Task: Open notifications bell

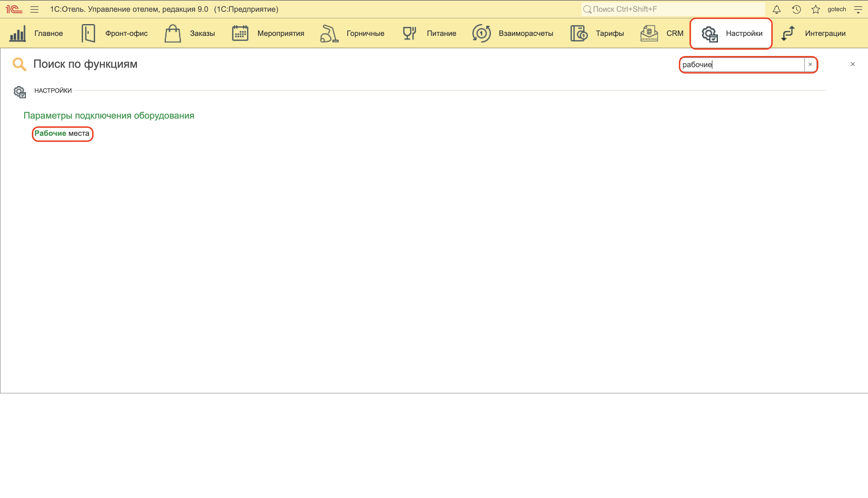Action: [776, 9]
